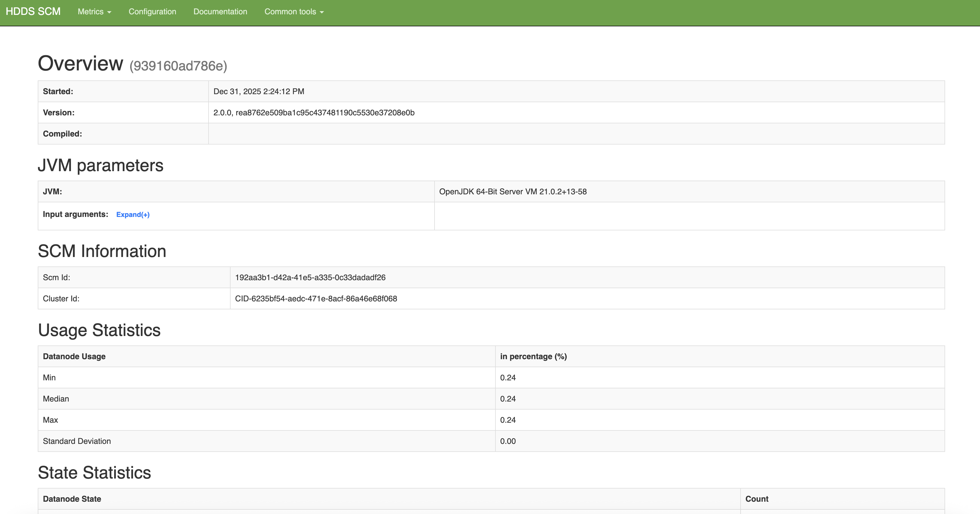The width and height of the screenshot is (980, 514).
Task: Select the Scm Id value
Action: pos(310,278)
